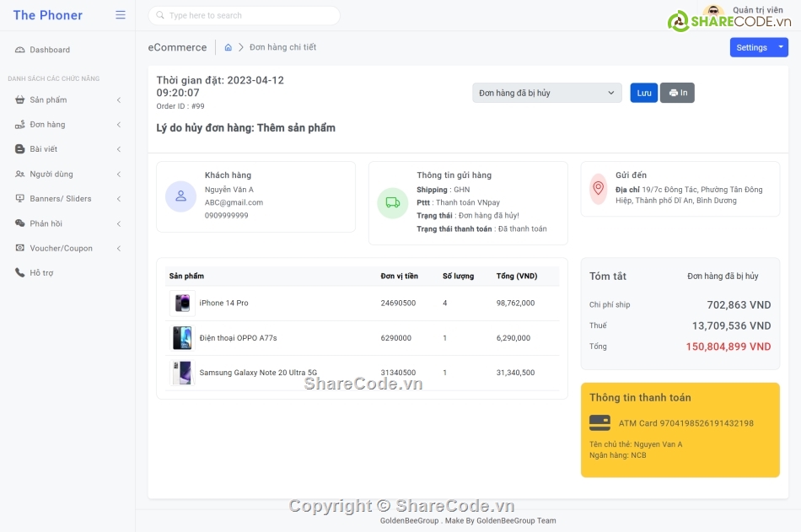Click the Tổng (VND) column header

tap(517, 276)
